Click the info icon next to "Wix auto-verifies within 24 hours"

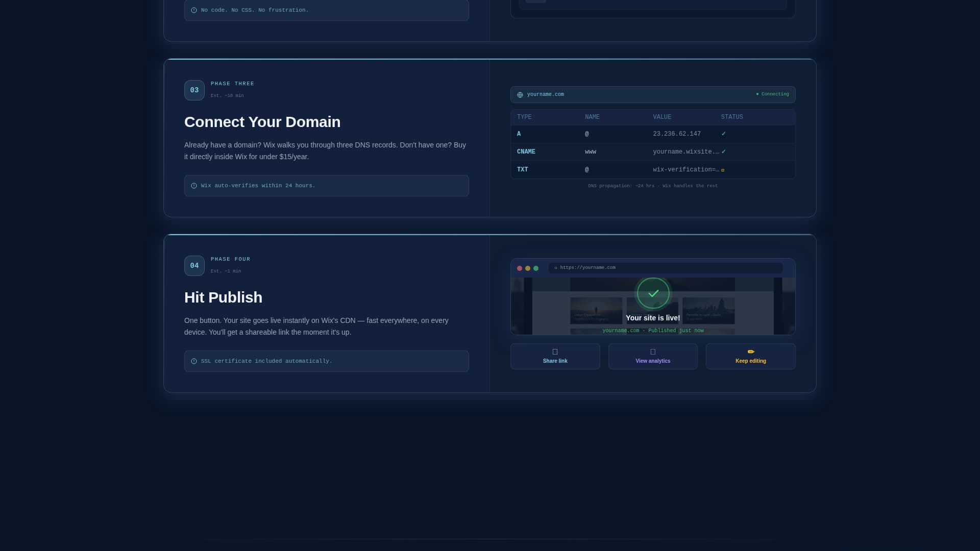tap(193, 186)
